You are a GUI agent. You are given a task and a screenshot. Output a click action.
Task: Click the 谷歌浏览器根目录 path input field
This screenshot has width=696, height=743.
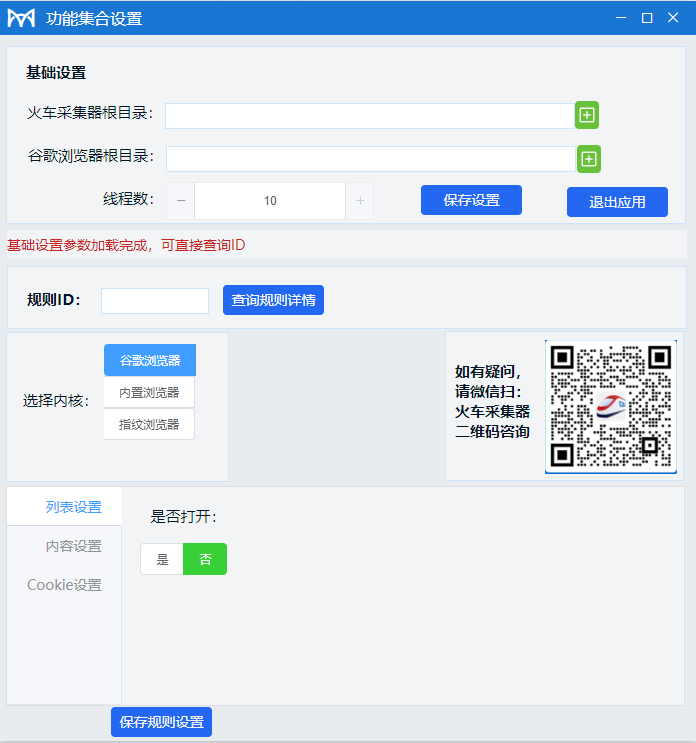[371, 159]
